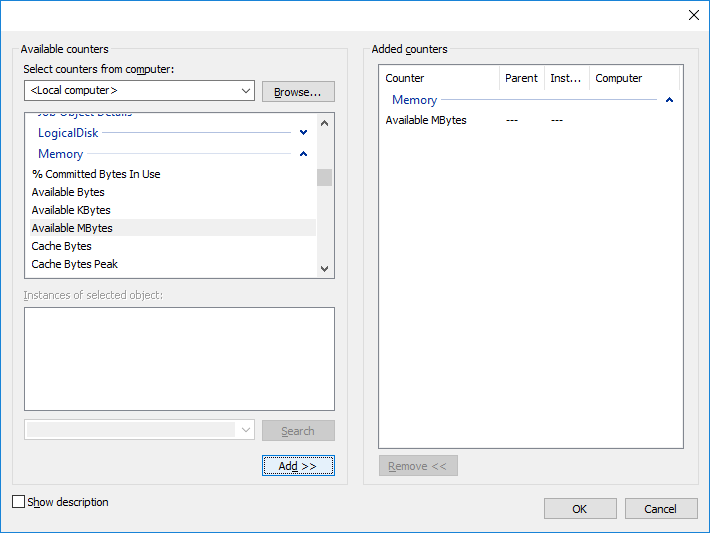Select the Available KBytes counter
Image resolution: width=710 pixels, height=533 pixels.
coord(173,210)
